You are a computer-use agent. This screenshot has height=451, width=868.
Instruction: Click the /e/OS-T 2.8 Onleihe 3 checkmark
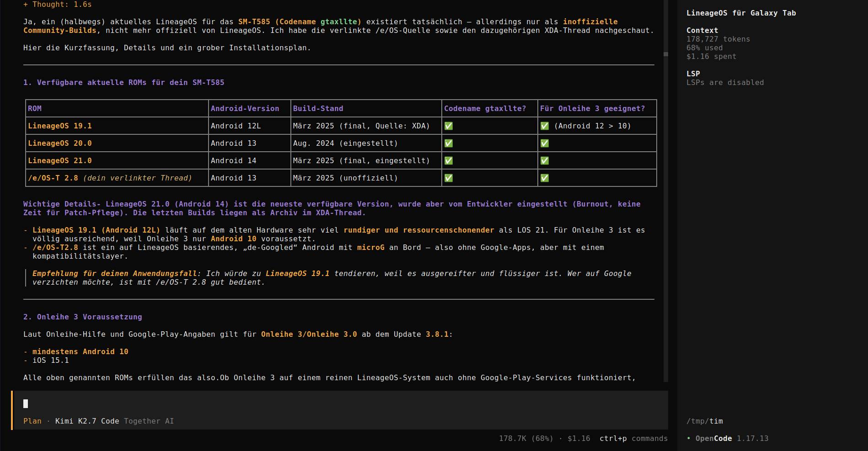[545, 178]
